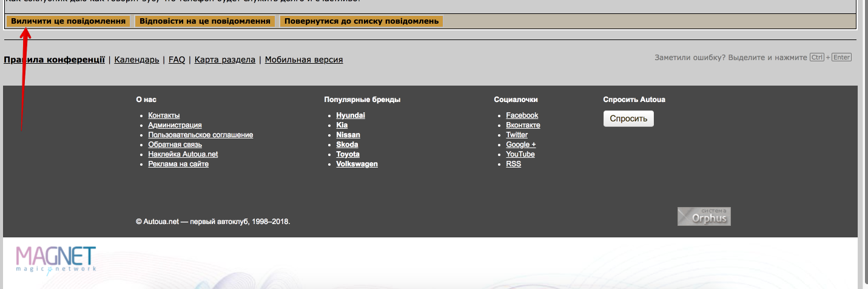
Task: Select the Volkswagen brand link
Action: click(x=357, y=164)
